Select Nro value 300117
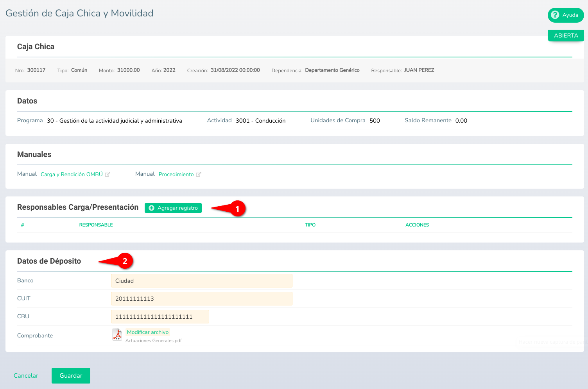 pos(36,70)
